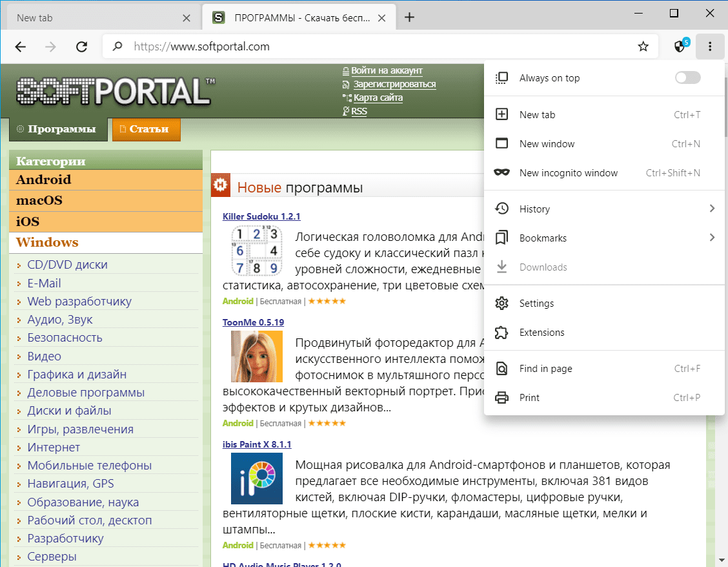Select New tab menu entry

tap(604, 114)
